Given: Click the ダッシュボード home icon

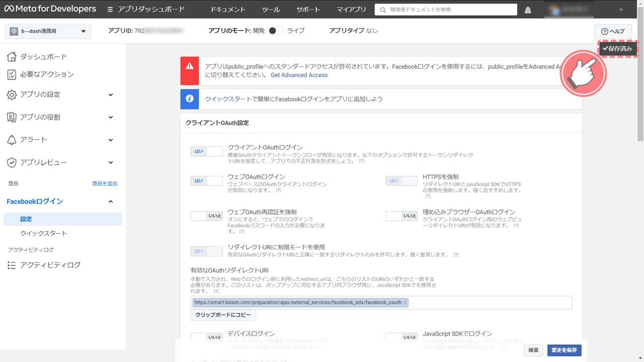Looking at the screenshot, I should 12,57.
